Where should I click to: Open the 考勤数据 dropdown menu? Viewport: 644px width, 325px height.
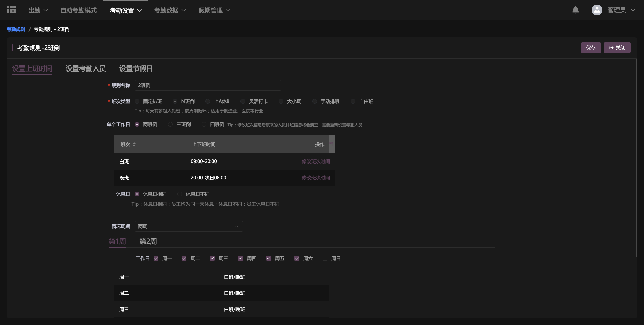click(170, 10)
